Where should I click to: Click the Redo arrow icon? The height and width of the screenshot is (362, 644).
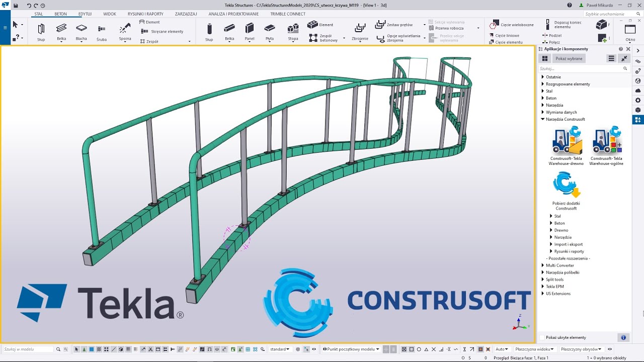[36, 6]
